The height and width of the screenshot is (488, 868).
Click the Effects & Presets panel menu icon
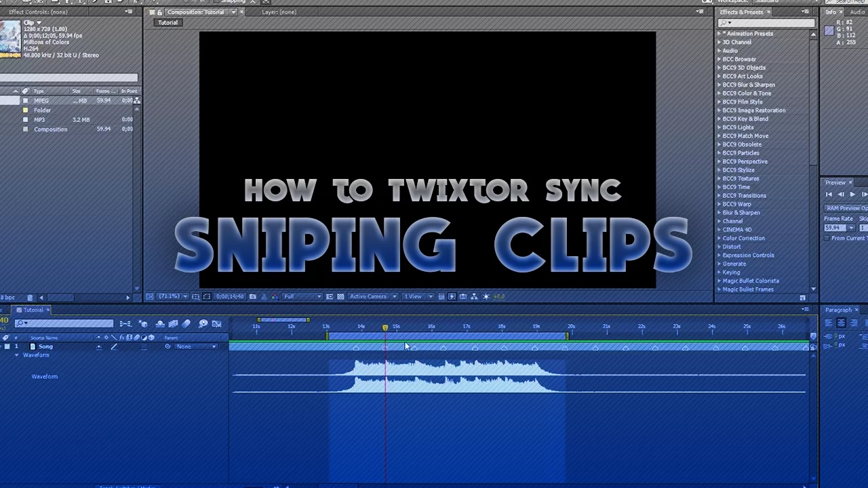click(806, 12)
